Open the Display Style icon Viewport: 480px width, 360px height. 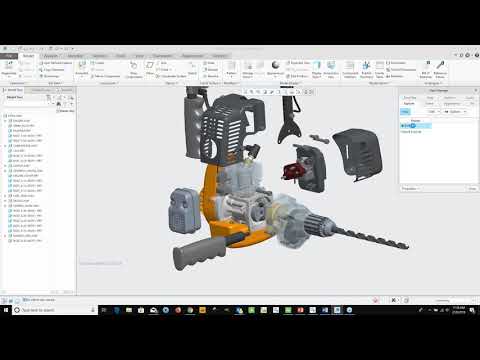317,69
